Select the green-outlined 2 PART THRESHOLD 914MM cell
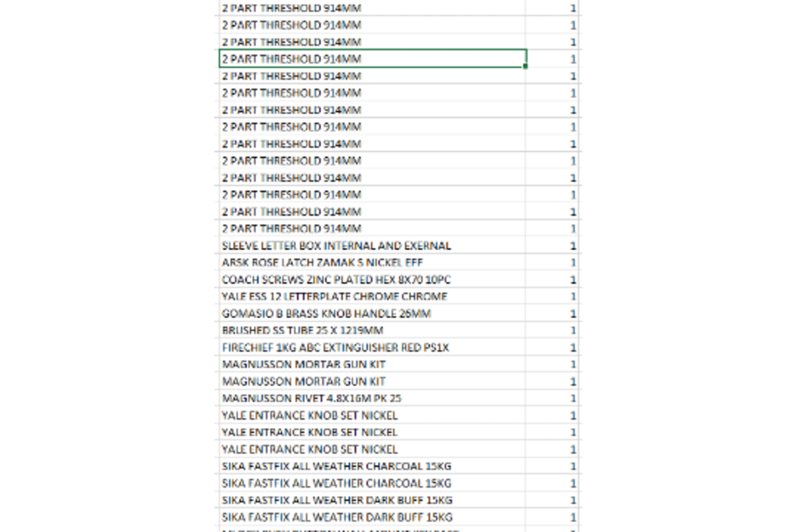This screenshot has height=532, width=798. 373,59
